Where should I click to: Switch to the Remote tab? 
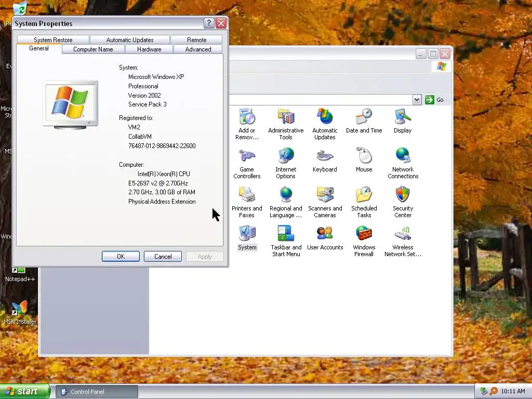[196, 39]
